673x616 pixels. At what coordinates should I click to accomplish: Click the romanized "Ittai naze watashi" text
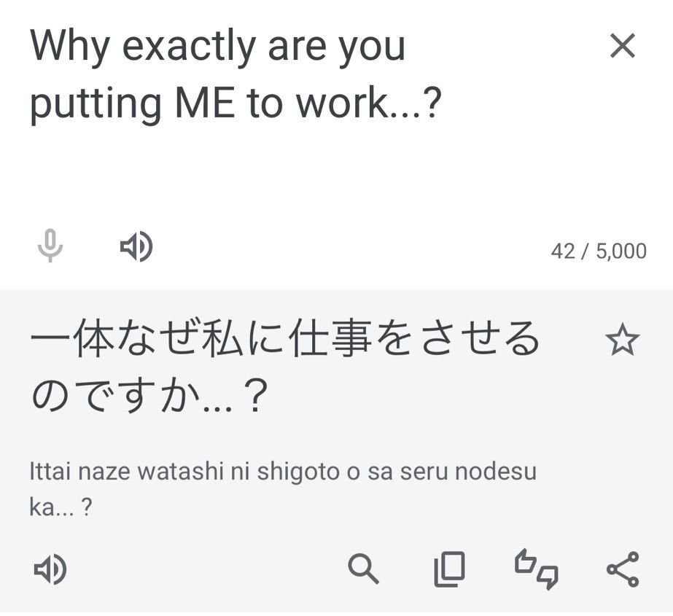(122, 471)
